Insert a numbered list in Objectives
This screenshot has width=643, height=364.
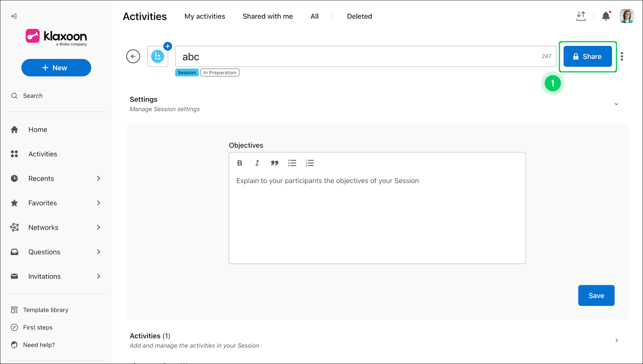[x=310, y=163]
